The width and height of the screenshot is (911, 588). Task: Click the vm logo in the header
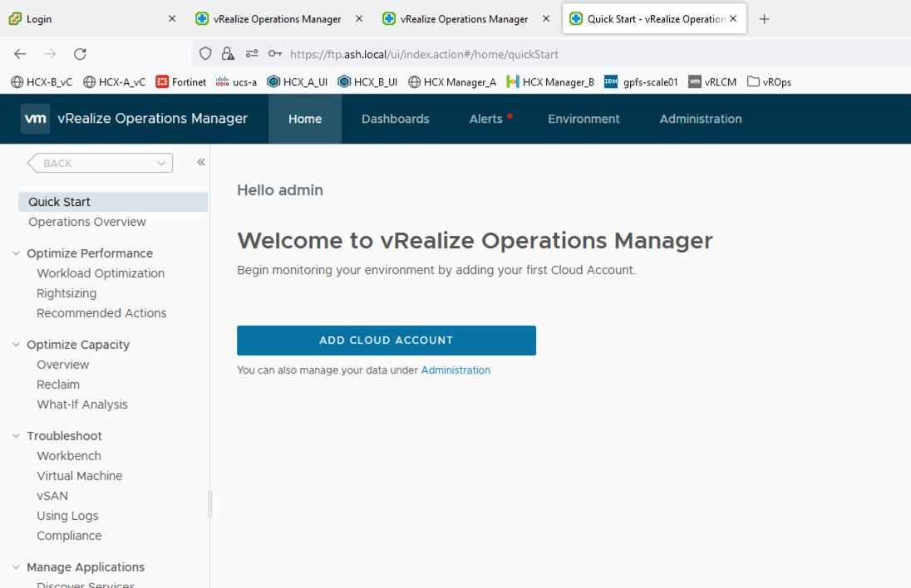[x=35, y=118]
